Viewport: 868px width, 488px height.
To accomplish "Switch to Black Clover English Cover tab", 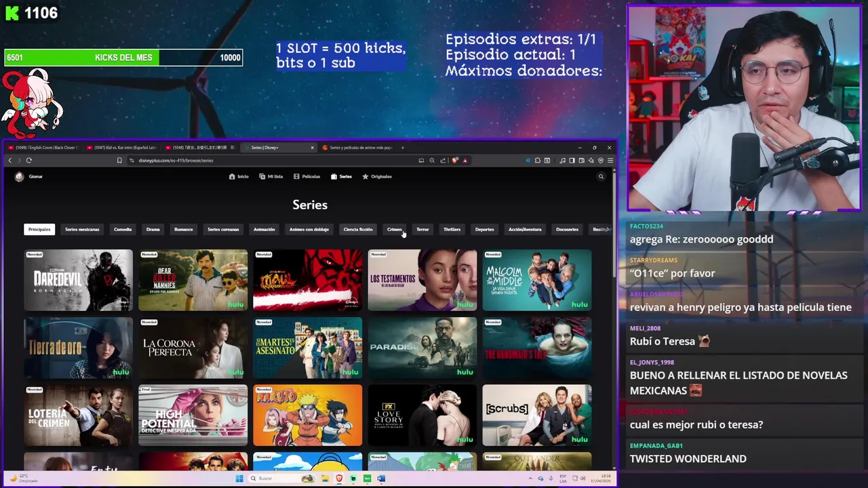I will tap(45, 148).
